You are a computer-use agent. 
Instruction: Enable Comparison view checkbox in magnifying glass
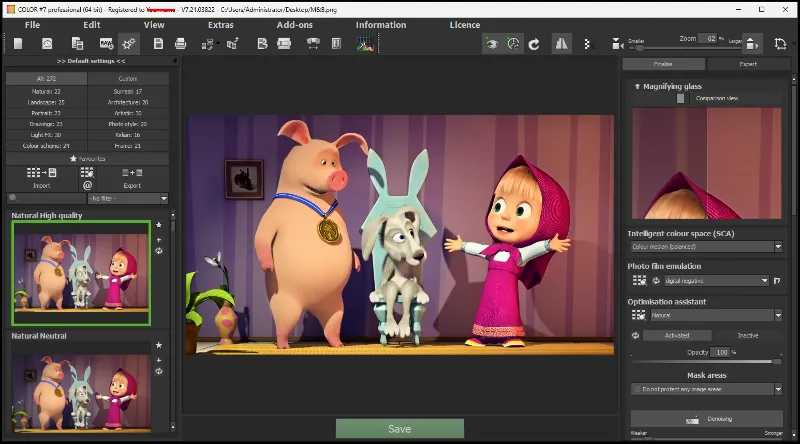pyautogui.click(x=680, y=98)
